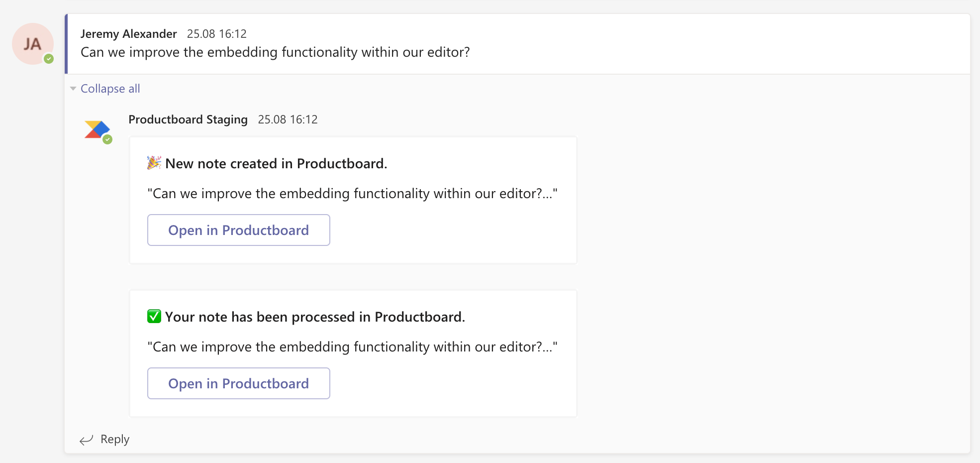
Task: Click the green checkmark emoji icon
Action: (x=154, y=316)
